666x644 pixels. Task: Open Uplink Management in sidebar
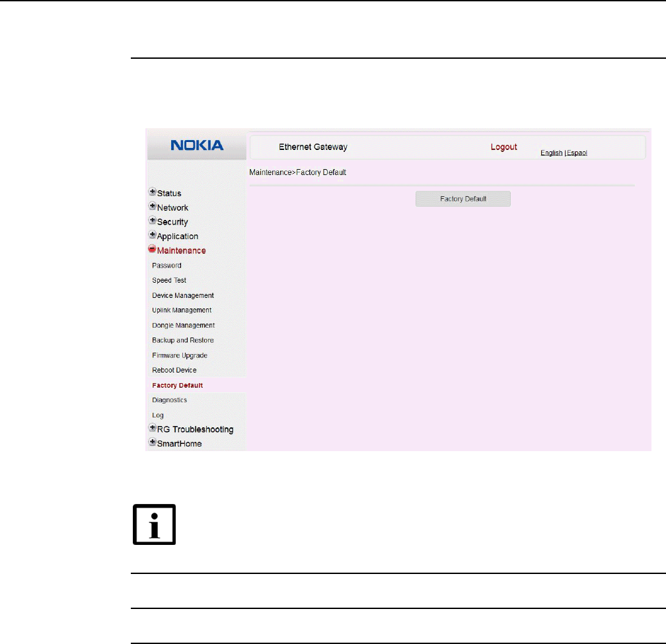pyautogui.click(x=182, y=310)
